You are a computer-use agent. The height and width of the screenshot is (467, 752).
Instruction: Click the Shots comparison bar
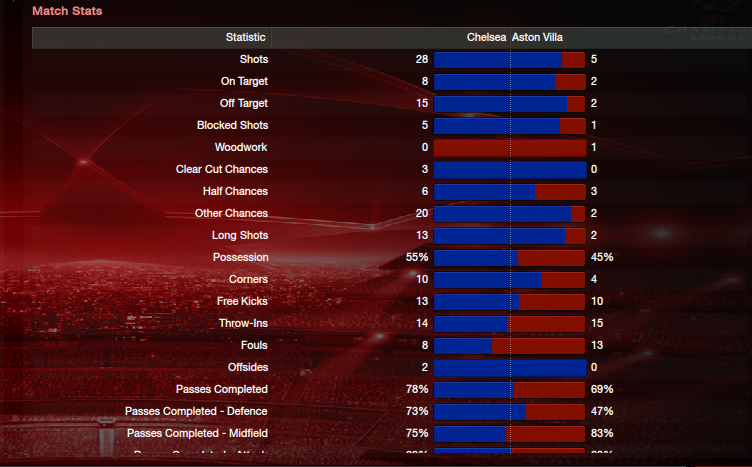[x=510, y=60]
